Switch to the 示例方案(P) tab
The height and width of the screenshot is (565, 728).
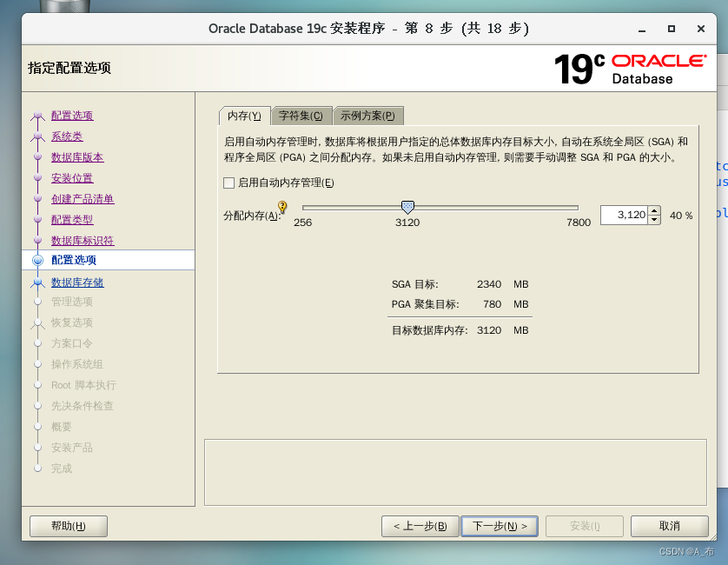click(367, 116)
